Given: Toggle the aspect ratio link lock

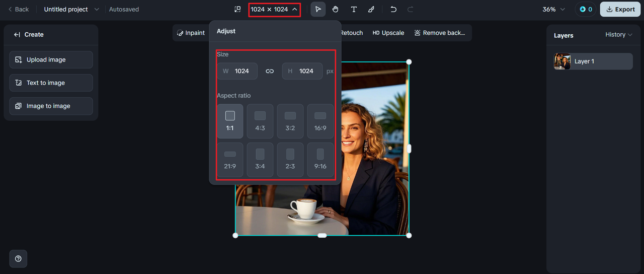Looking at the screenshot, I should pos(270,71).
